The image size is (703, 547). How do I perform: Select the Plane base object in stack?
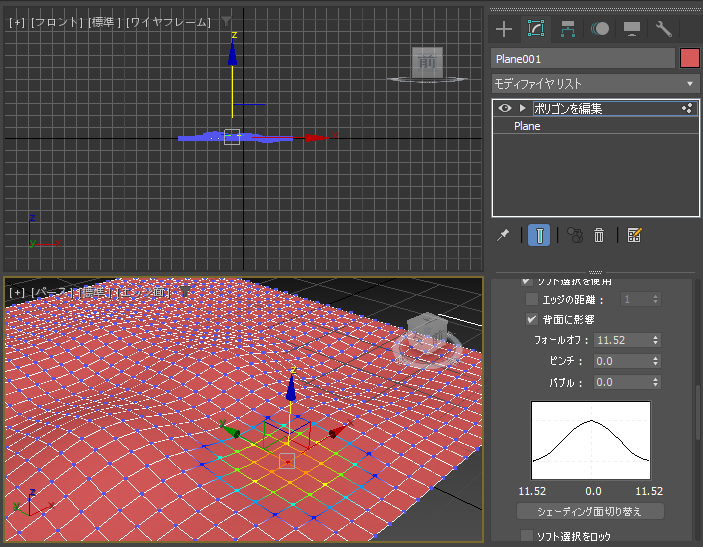coord(527,126)
